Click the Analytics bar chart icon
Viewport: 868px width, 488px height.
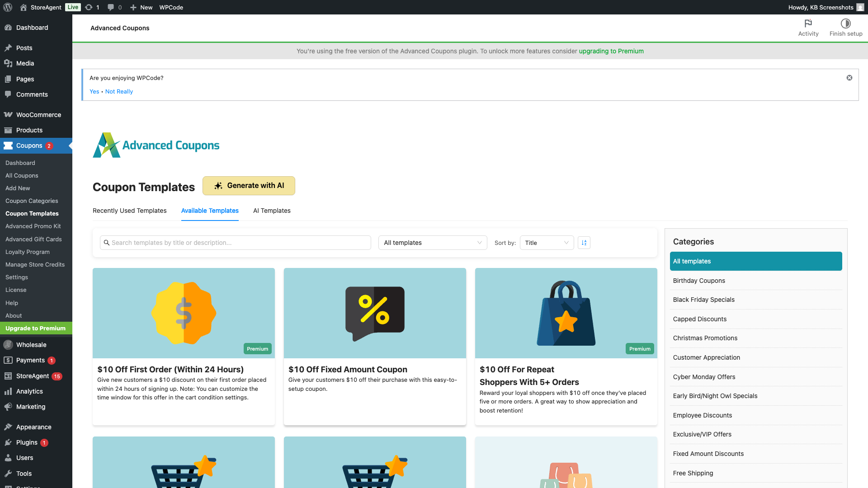8,391
